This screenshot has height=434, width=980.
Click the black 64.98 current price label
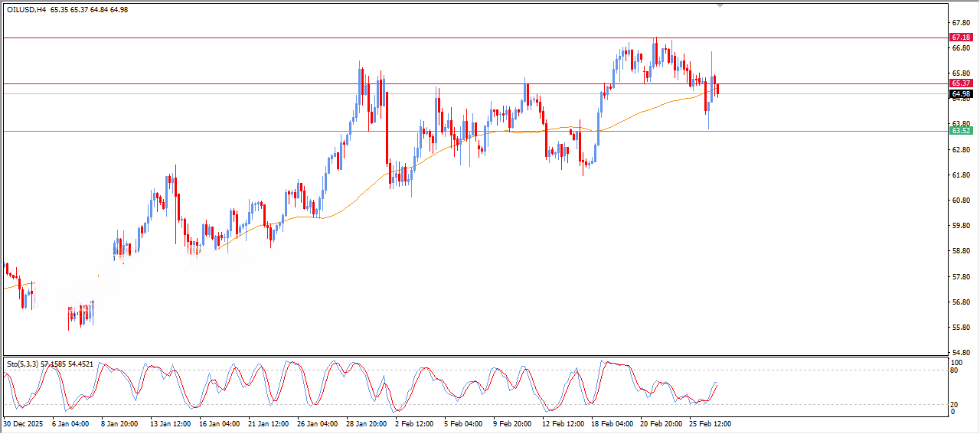(x=960, y=94)
